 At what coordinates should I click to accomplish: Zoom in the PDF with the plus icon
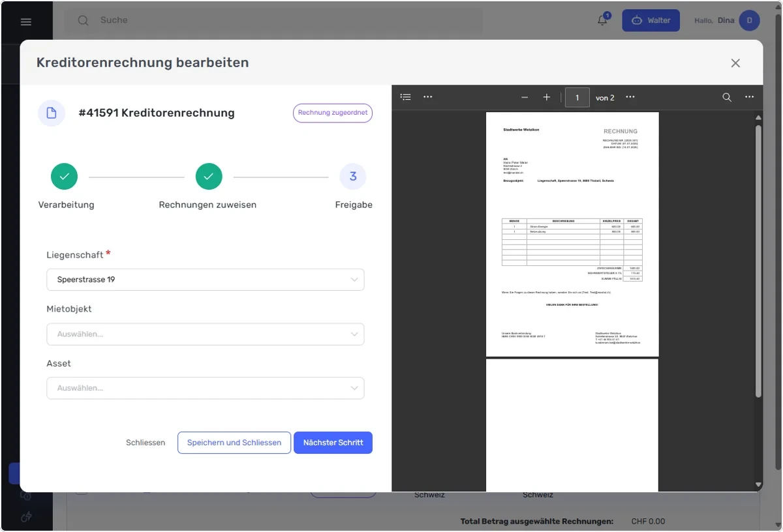[x=547, y=97]
